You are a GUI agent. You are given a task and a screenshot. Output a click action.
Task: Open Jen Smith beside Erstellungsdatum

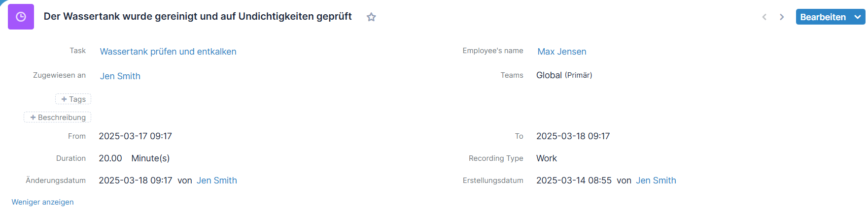point(656,180)
